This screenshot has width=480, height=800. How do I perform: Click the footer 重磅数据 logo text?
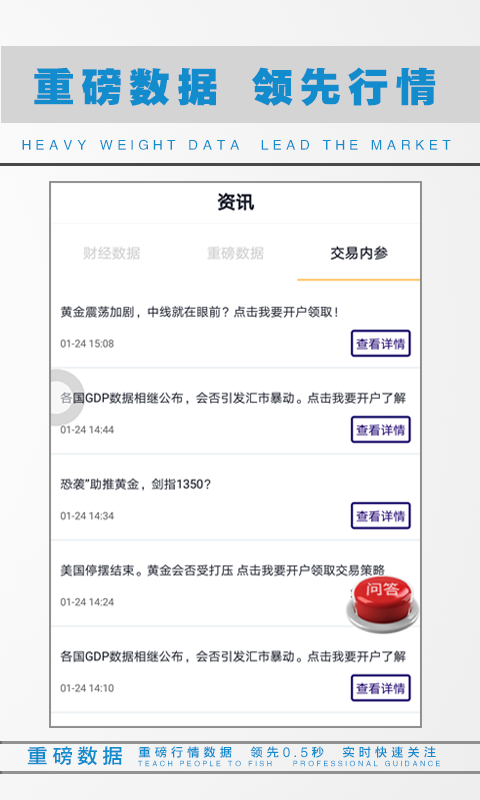[75, 756]
